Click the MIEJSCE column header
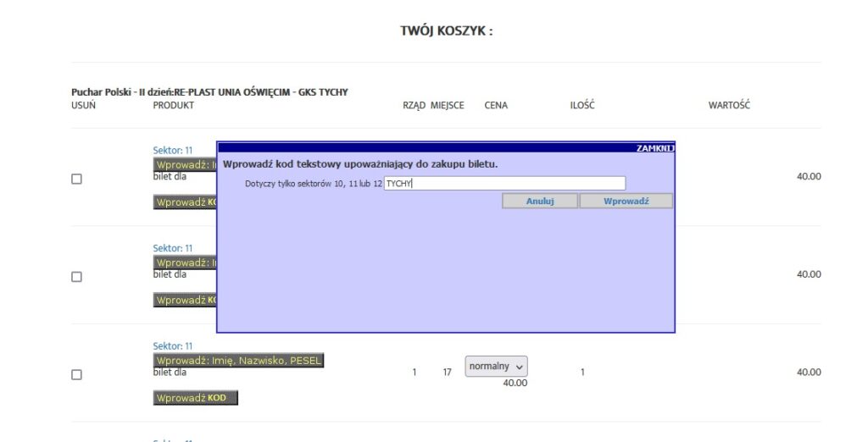Screen dimensions: 868x442 coord(448,105)
